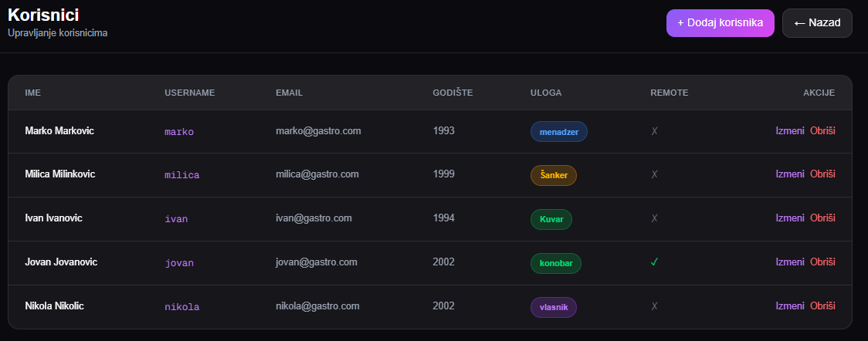Click the milica username text
This screenshot has height=341, width=868.
pos(182,175)
